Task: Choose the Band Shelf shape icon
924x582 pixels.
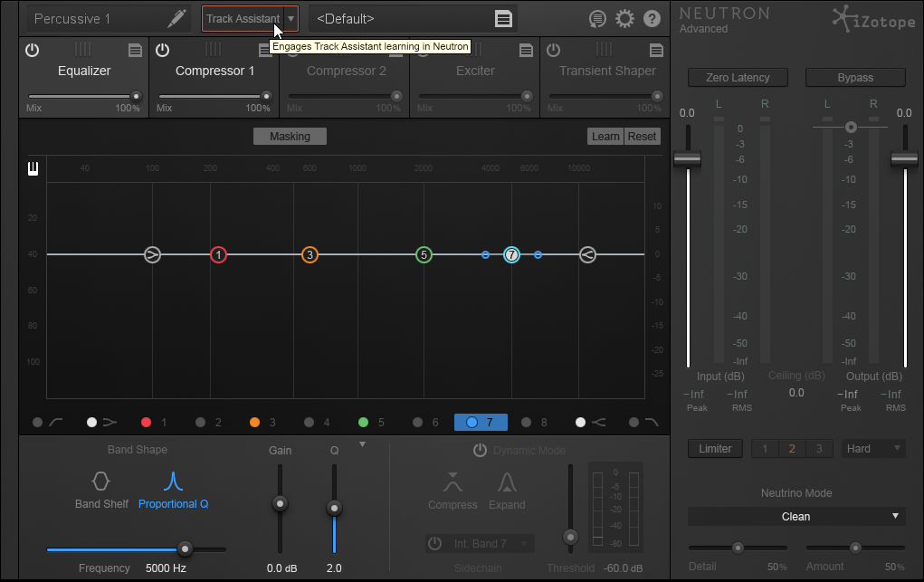Action: pyautogui.click(x=100, y=482)
